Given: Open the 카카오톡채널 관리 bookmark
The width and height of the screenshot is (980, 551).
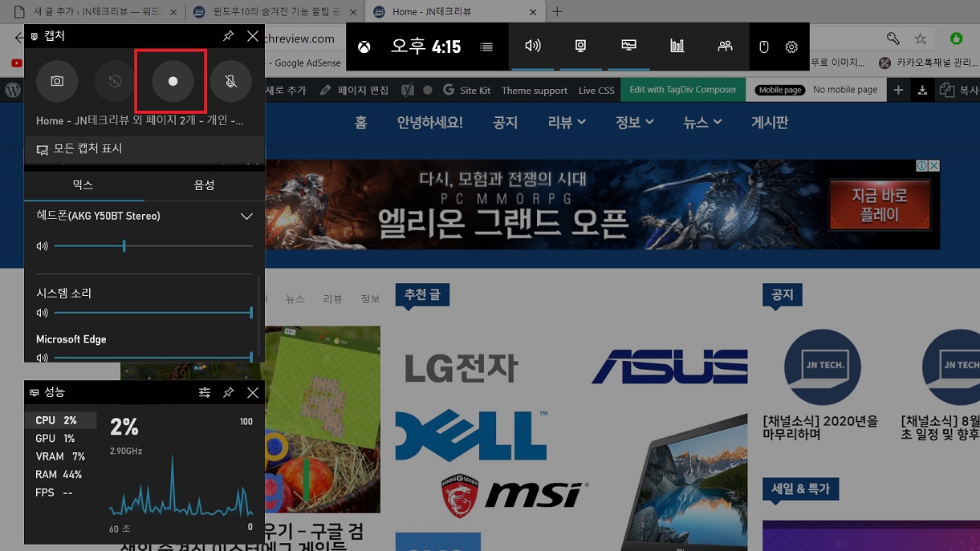Looking at the screenshot, I should 929,63.
